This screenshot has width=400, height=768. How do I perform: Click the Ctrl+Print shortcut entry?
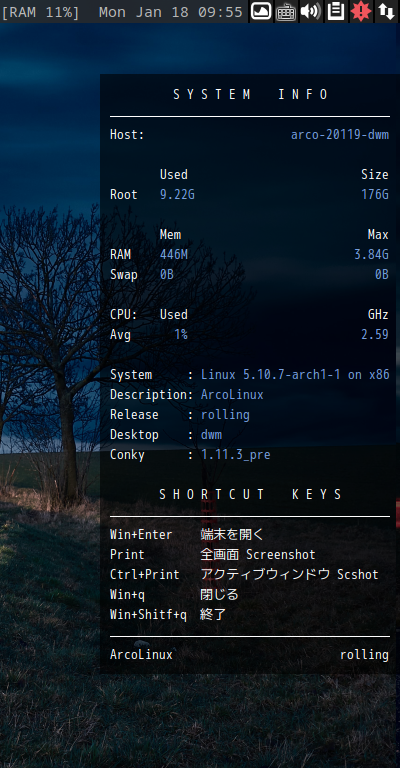click(145, 575)
